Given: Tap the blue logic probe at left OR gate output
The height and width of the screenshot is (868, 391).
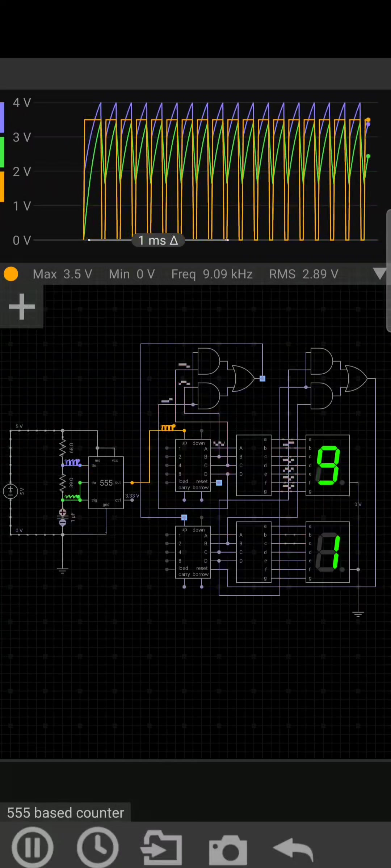Looking at the screenshot, I should [262, 378].
